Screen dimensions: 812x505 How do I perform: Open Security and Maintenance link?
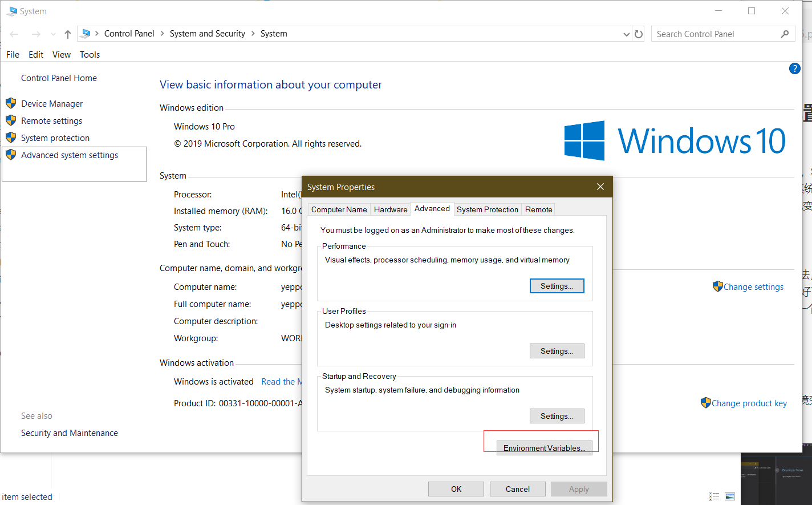[70, 433]
